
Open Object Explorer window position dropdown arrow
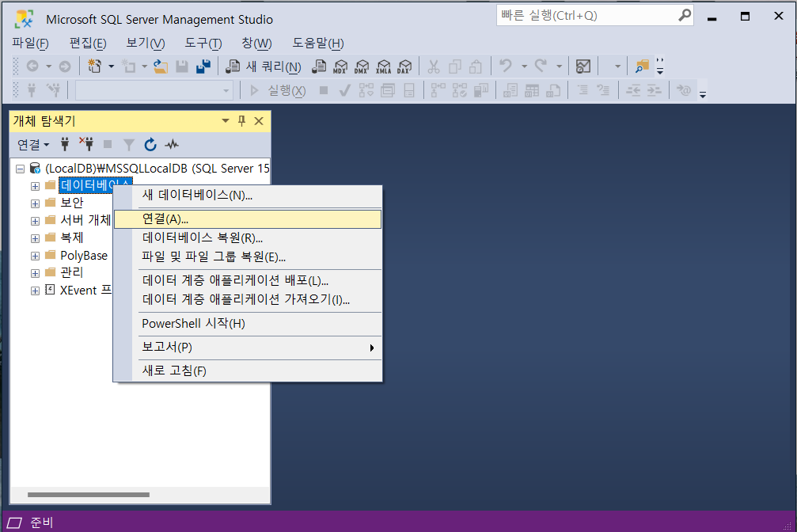coord(226,121)
